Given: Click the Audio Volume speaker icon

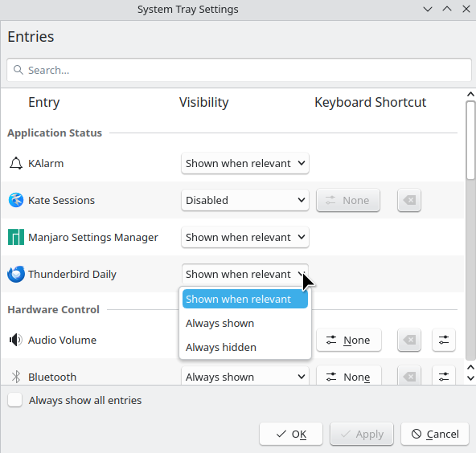Looking at the screenshot, I should 16,340.
